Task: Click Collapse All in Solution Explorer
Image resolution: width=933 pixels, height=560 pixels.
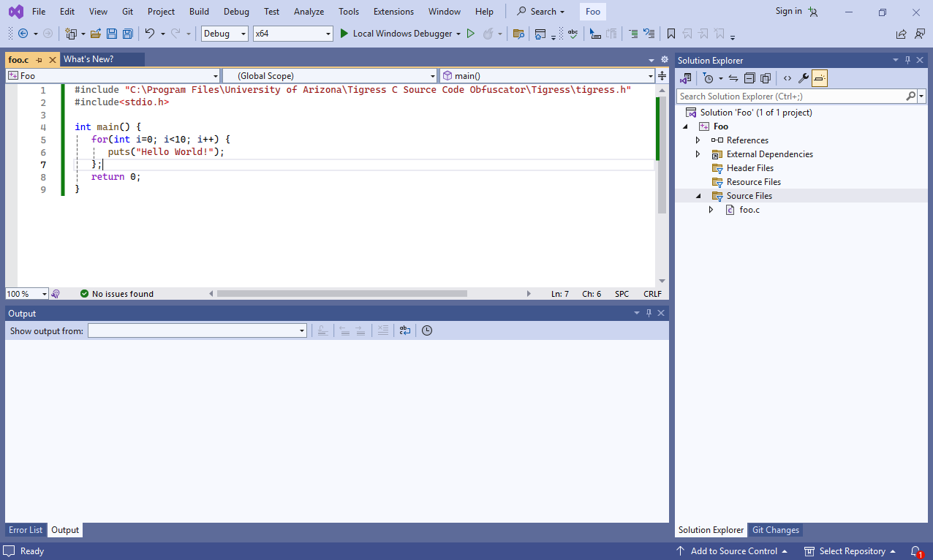Action: click(x=749, y=78)
